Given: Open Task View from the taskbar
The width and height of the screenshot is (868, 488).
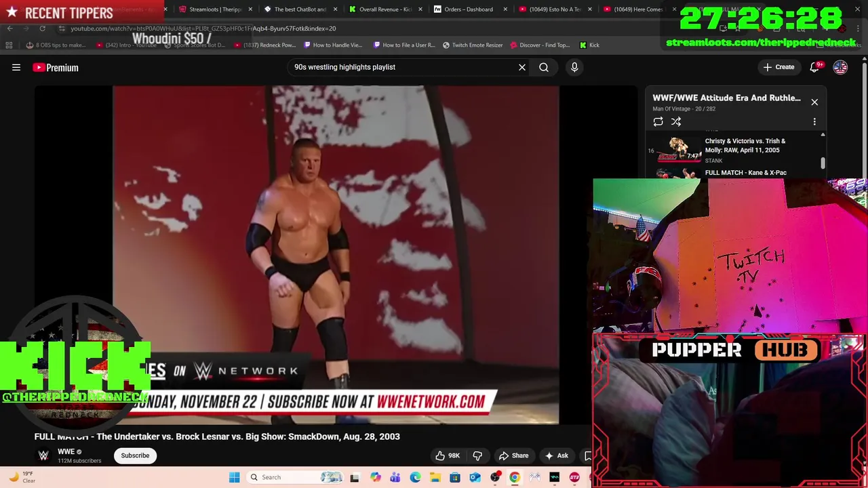Looking at the screenshot, I should [x=354, y=477].
